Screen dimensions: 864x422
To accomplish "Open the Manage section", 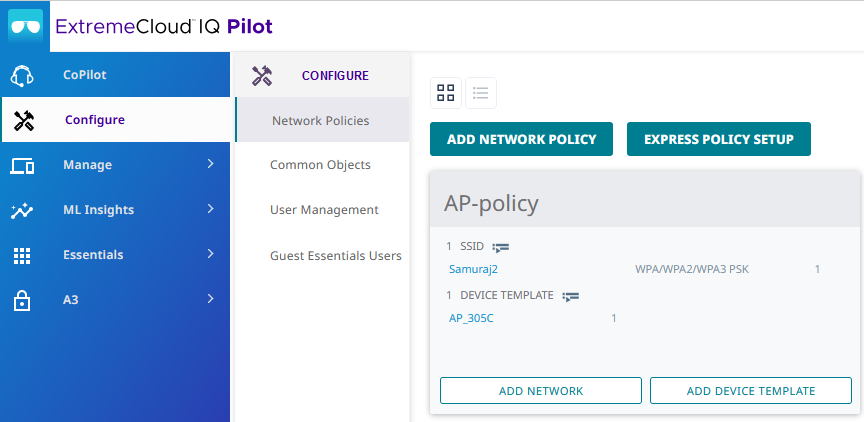I will coord(116,165).
